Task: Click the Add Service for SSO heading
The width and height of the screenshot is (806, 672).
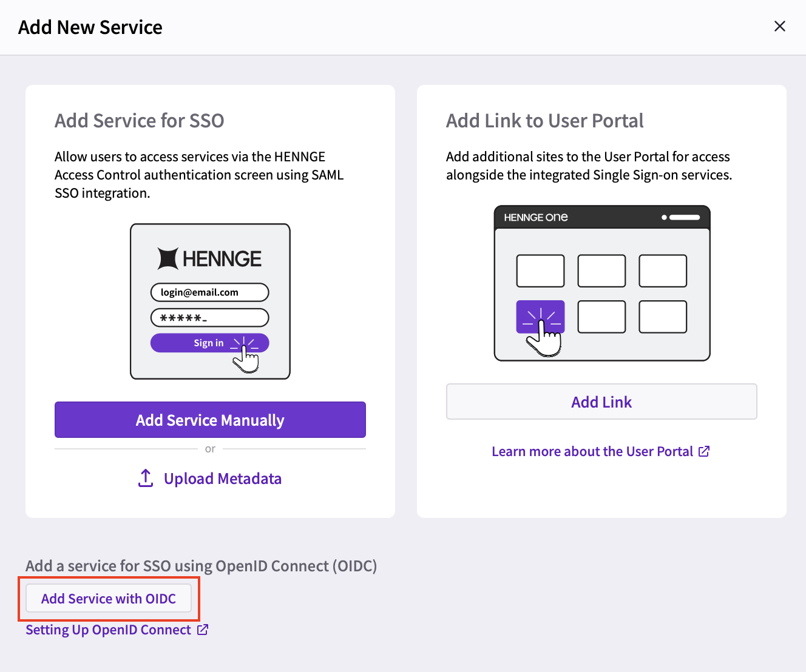Action: click(140, 121)
